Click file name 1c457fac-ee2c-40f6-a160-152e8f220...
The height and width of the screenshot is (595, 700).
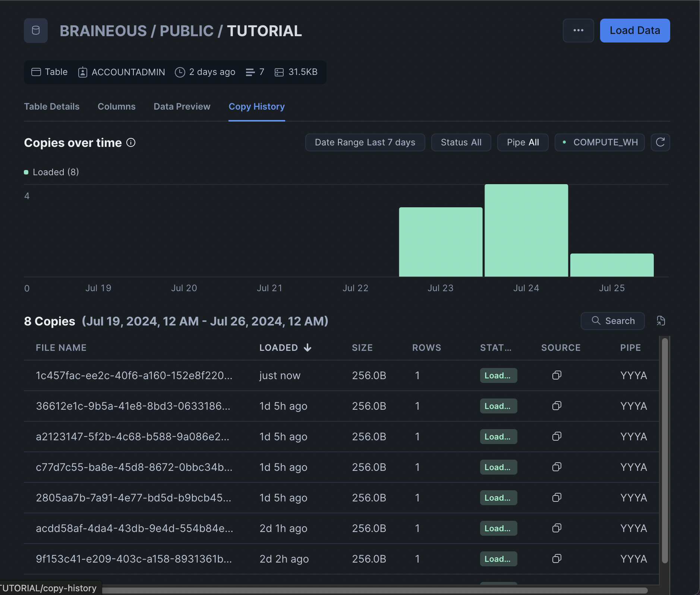pos(134,375)
